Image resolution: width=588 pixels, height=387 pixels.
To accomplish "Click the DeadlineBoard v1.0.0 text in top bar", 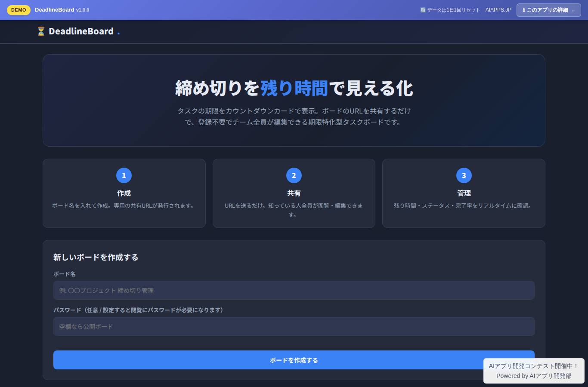I will tap(62, 10).
